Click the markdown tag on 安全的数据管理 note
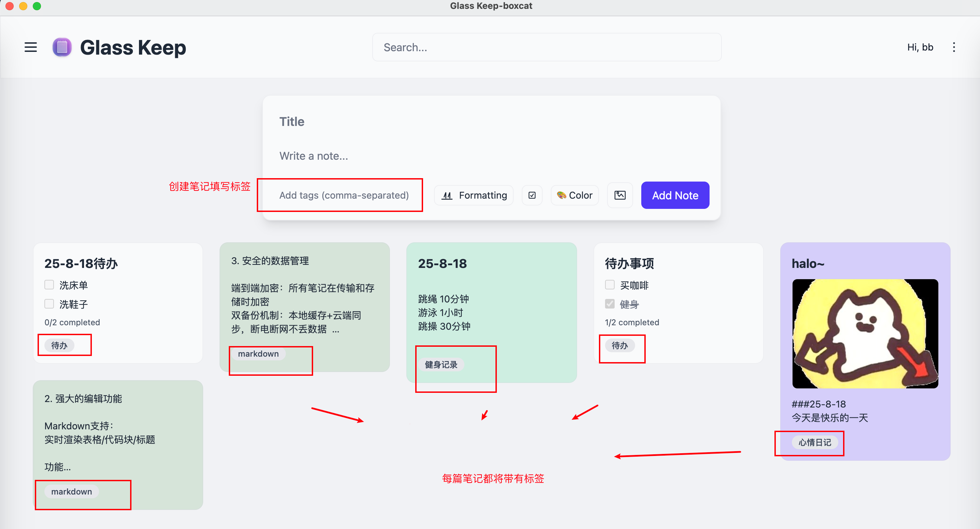 tap(258, 354)
